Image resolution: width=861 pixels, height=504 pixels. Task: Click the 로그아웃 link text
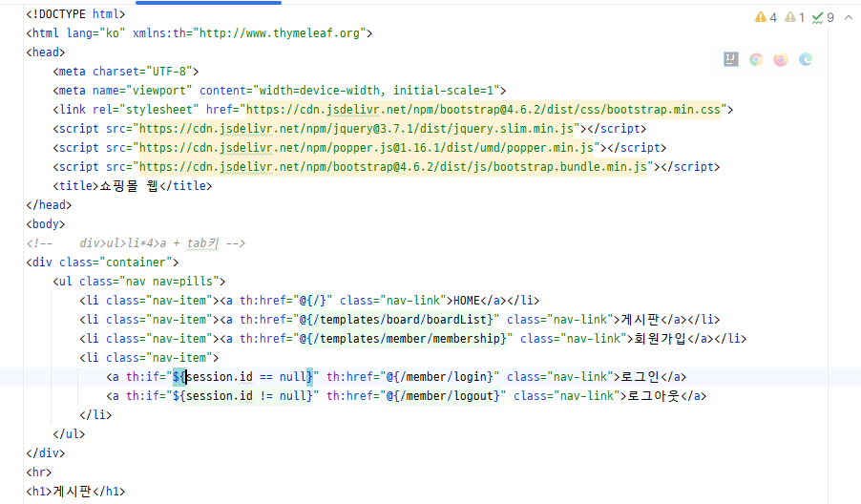click(x=654, y=396)
